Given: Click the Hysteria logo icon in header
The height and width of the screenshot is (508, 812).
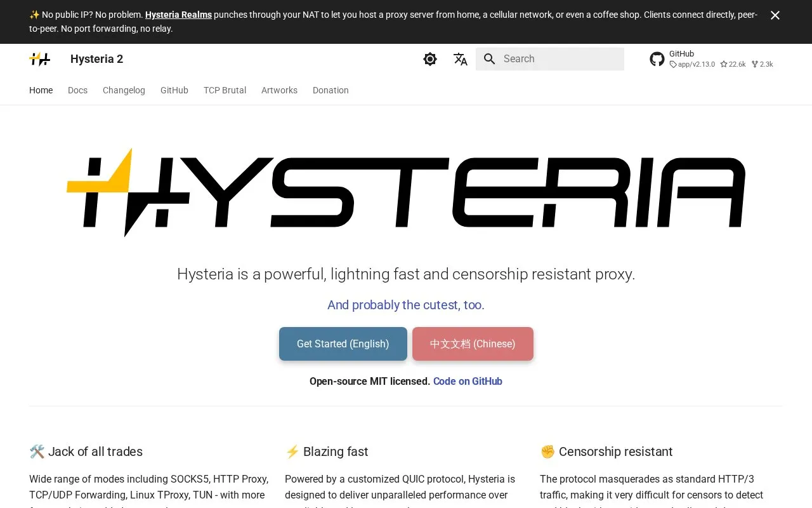Looking at the screenshot, I should click(x=40, y=59).
